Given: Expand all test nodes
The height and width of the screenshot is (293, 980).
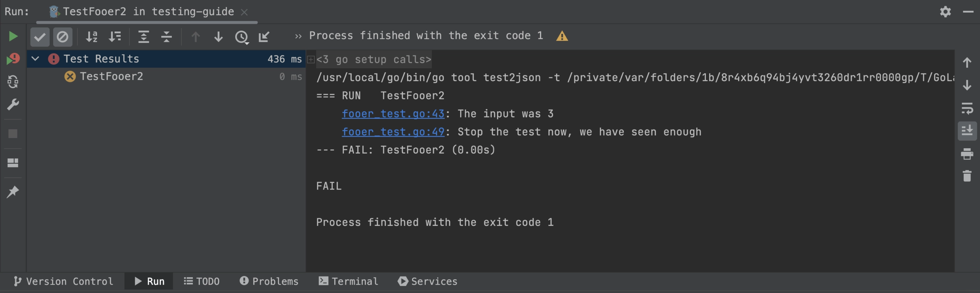Looking at the screenshot, I should tap(143, 37).
